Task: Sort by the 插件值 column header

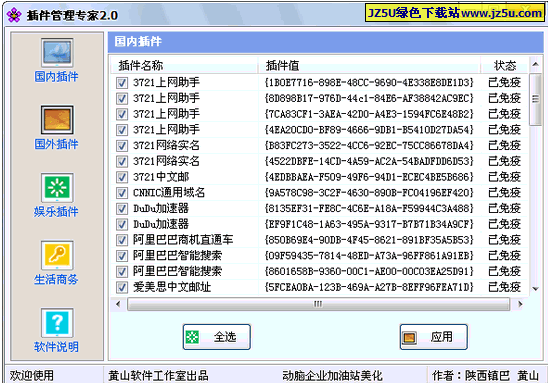Action: (370, 65)
